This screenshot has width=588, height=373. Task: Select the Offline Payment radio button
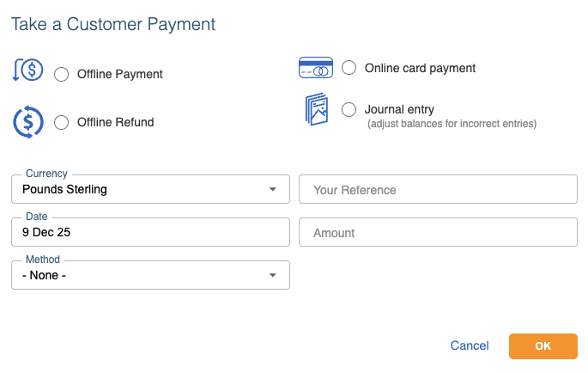click(x=62, y=74)
